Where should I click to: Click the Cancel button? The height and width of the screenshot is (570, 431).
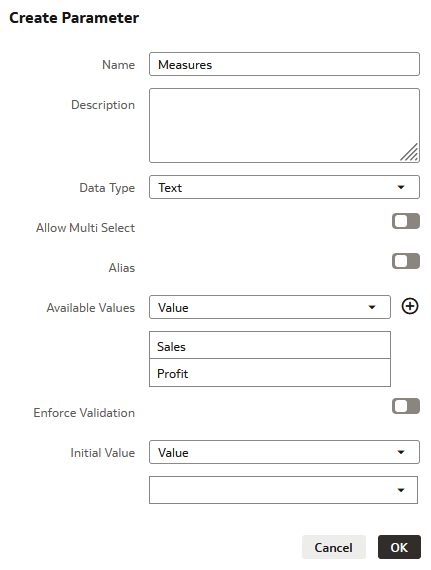(334, 547)
